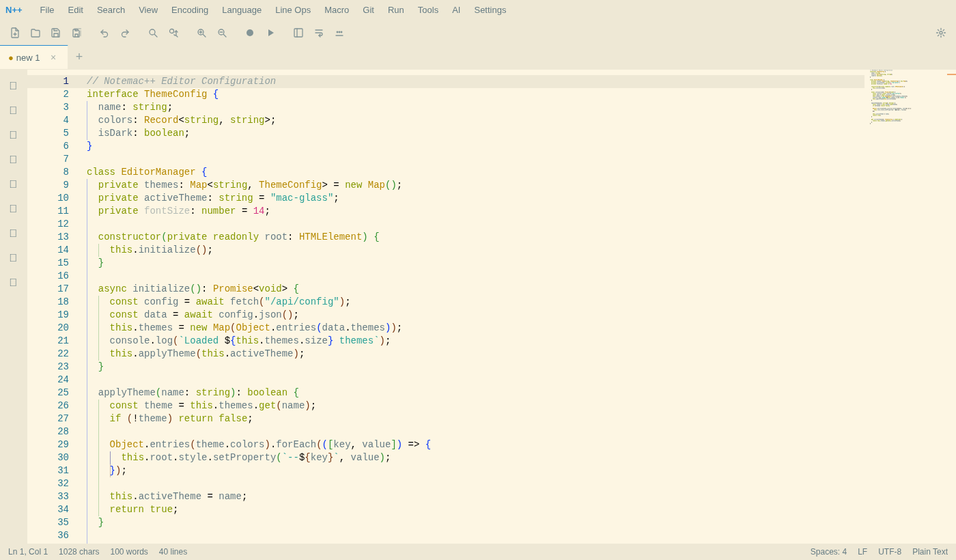This screenshot has width=956, height=560.
Task: Toggle word wrap in the toolbar
Action: tap(319, 33)
